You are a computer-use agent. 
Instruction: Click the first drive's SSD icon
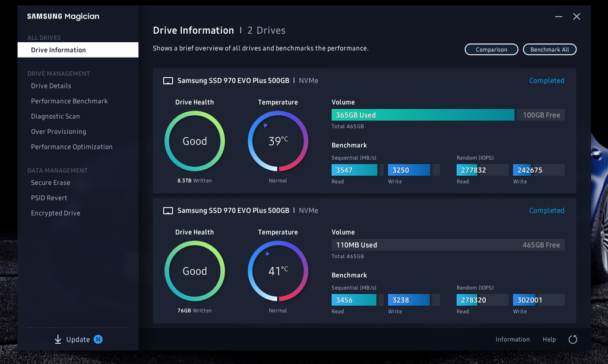pos(168,81)
